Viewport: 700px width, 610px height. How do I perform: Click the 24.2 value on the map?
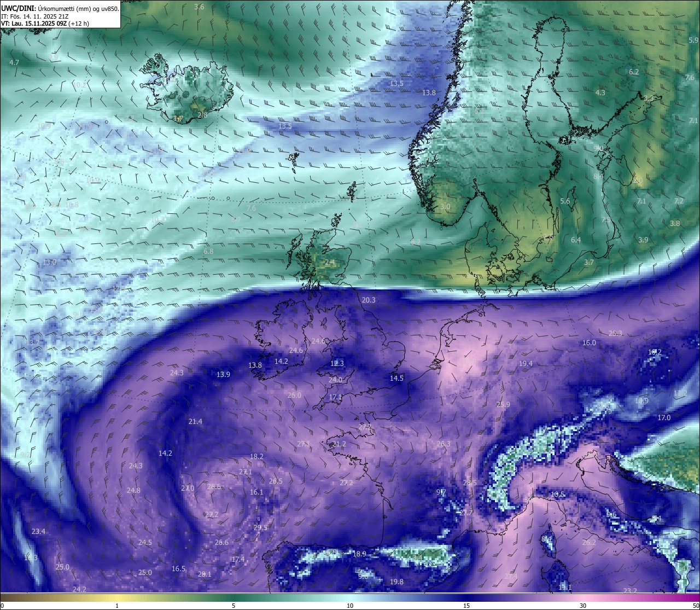point(79,589)
